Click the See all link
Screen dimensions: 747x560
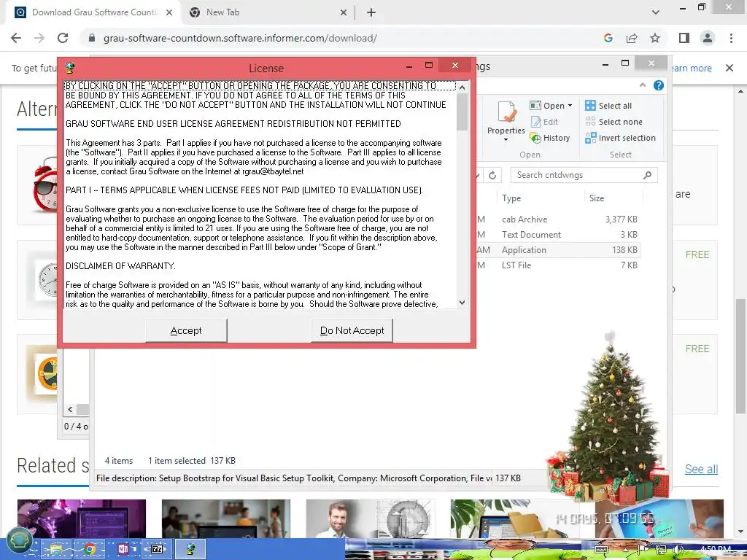coord(701,469)
